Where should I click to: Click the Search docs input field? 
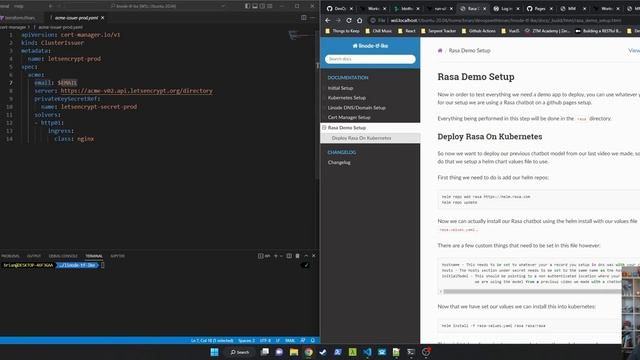370,59
